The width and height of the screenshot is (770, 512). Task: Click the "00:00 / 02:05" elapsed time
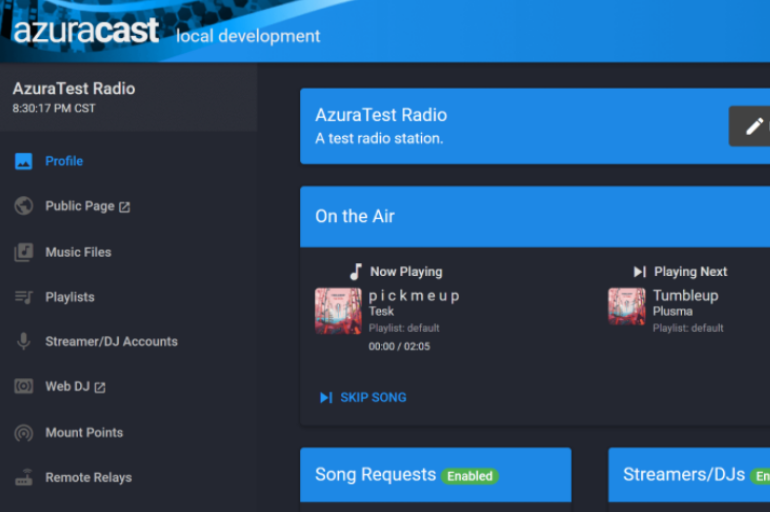pos(399,347)
